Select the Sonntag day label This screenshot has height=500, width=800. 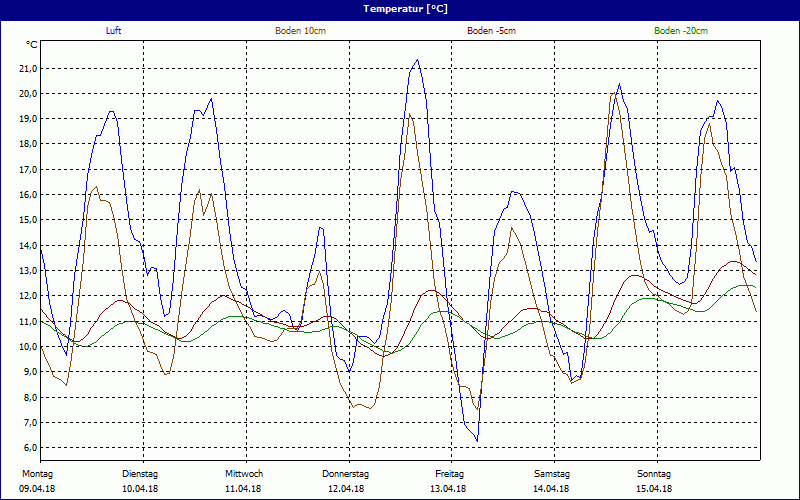point(654,473)
